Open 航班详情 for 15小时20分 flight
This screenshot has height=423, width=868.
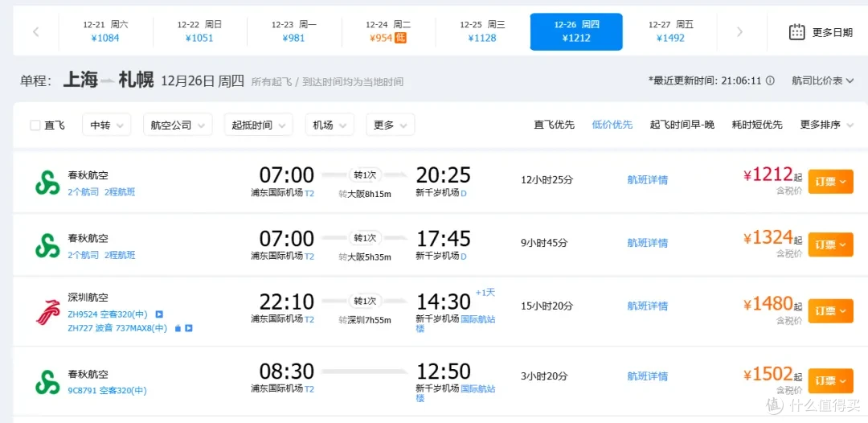pos(647,306)
